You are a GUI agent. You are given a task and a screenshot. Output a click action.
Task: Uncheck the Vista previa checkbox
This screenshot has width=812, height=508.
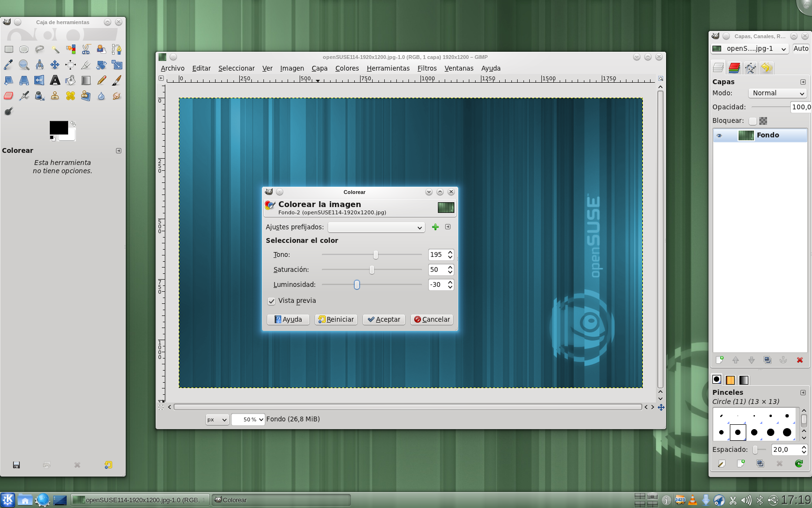click(272, 301)
